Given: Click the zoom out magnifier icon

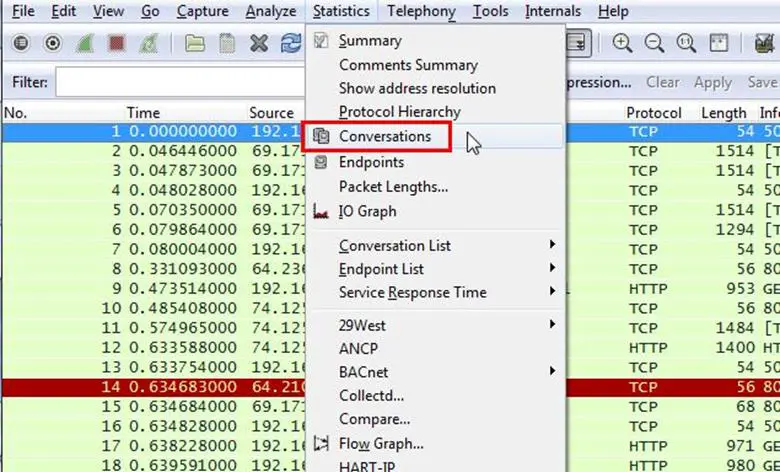Looking at the screenshot, I should [x=654, y=43].
